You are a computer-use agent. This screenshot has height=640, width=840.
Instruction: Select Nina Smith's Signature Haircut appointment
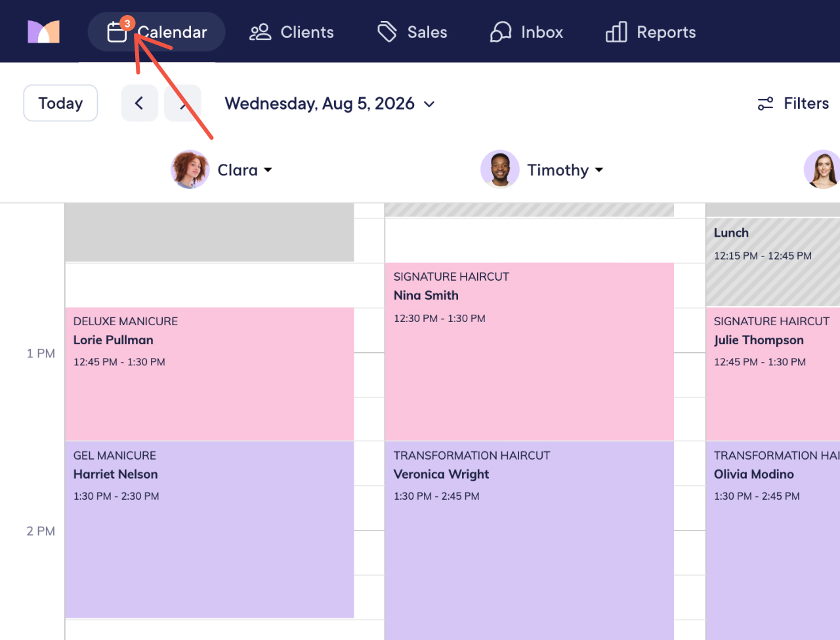pos(529,351)
